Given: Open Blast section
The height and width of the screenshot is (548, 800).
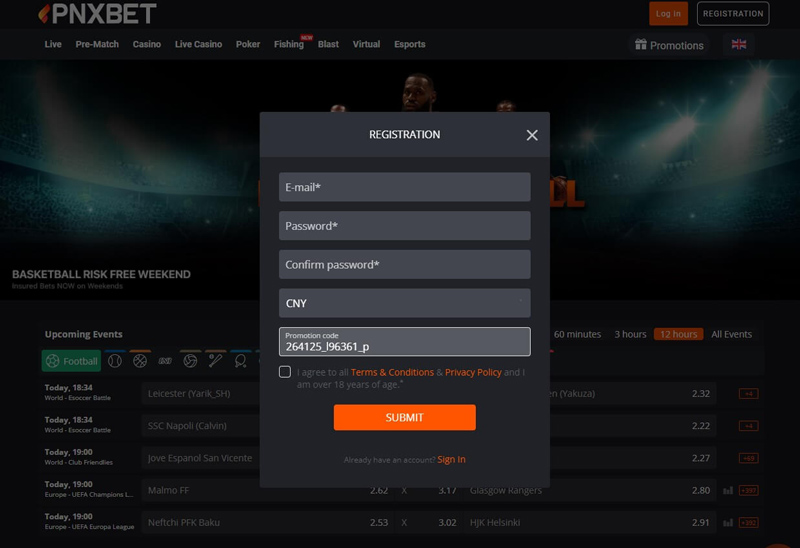Looking at the screenshot, I should coord(328,44).
